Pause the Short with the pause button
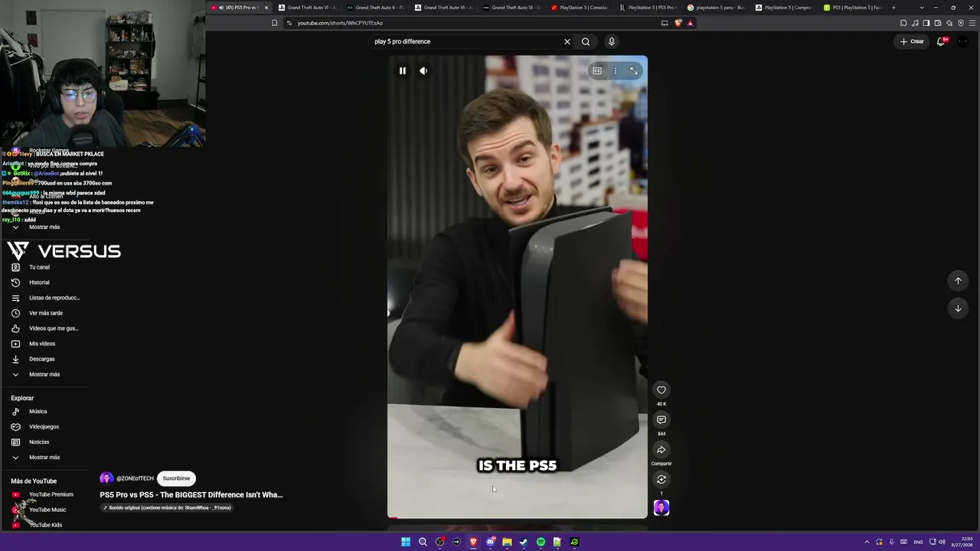Screen dimensions: 980x551 click(x=403, y=71)
